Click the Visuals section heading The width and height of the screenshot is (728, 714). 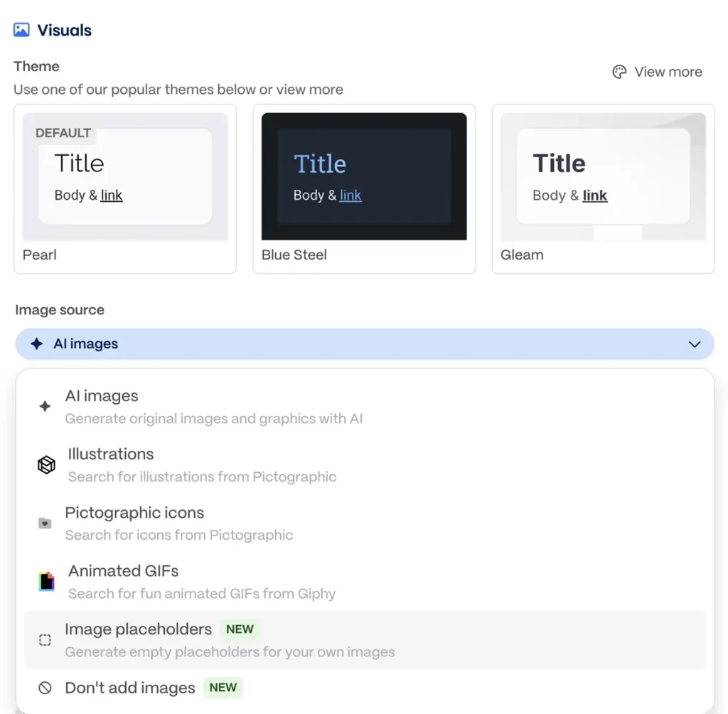coord(64,31)
